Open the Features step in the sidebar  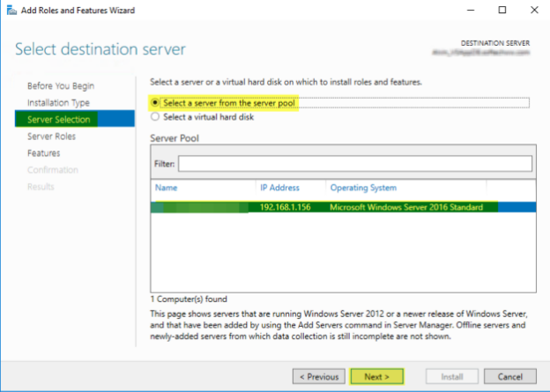(43, 153)
